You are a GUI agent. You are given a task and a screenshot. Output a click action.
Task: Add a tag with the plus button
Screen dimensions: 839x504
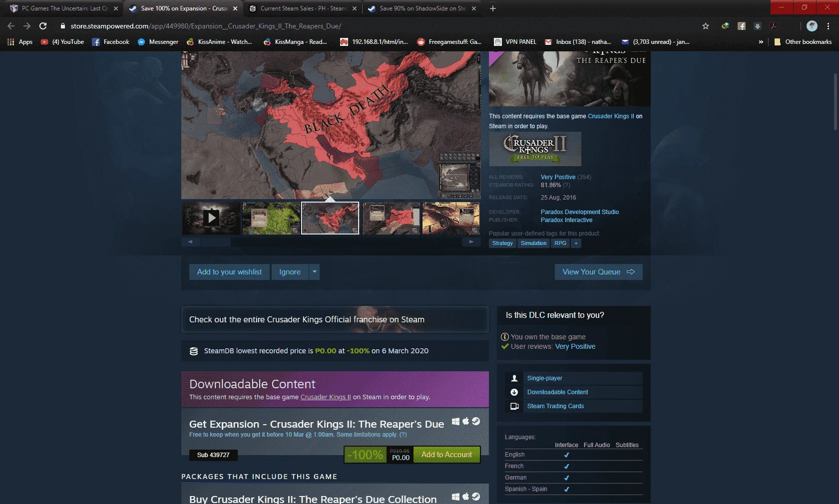576,244
